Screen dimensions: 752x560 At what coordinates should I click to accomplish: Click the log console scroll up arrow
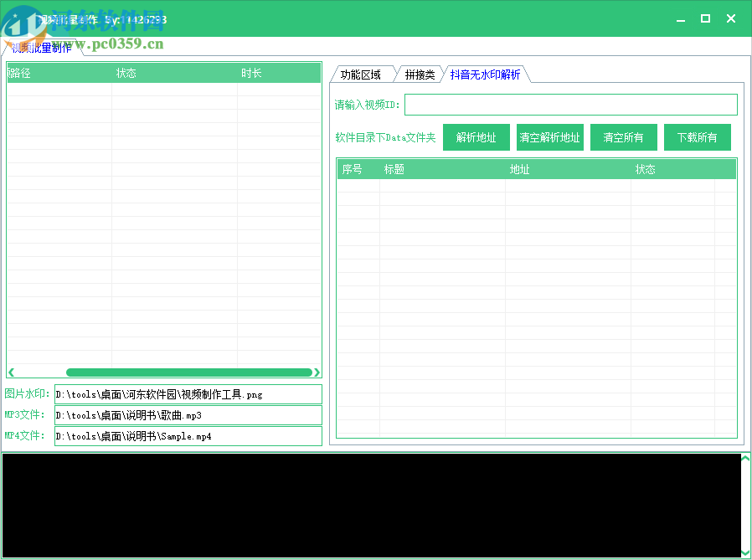point(746,459)
